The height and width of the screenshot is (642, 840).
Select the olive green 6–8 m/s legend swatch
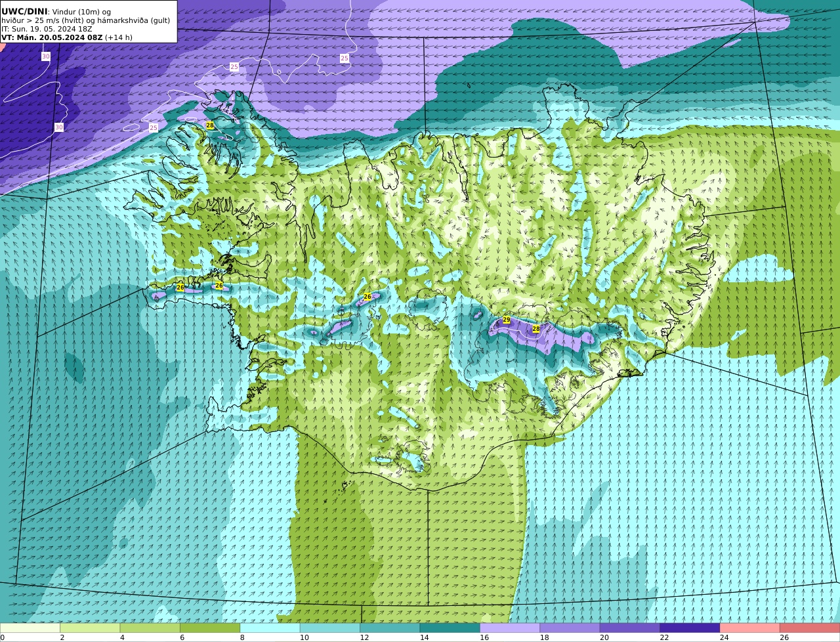[210, 628]
